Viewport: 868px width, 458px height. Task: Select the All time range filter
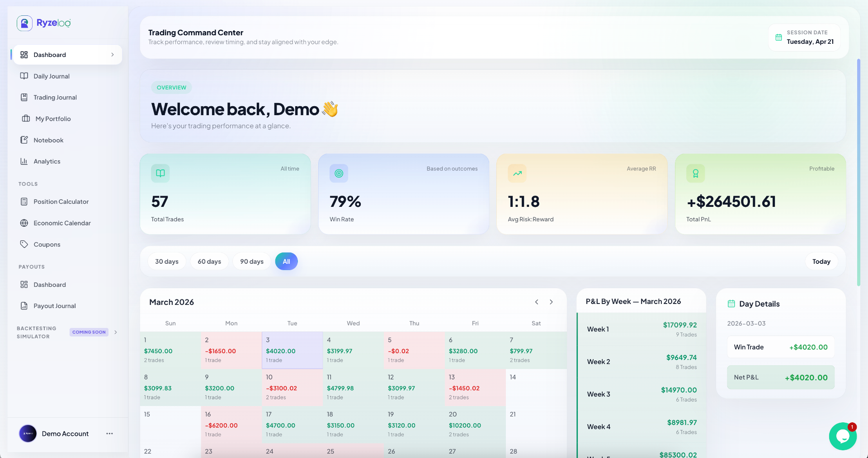pyautogui.click(x=287, y=262)
